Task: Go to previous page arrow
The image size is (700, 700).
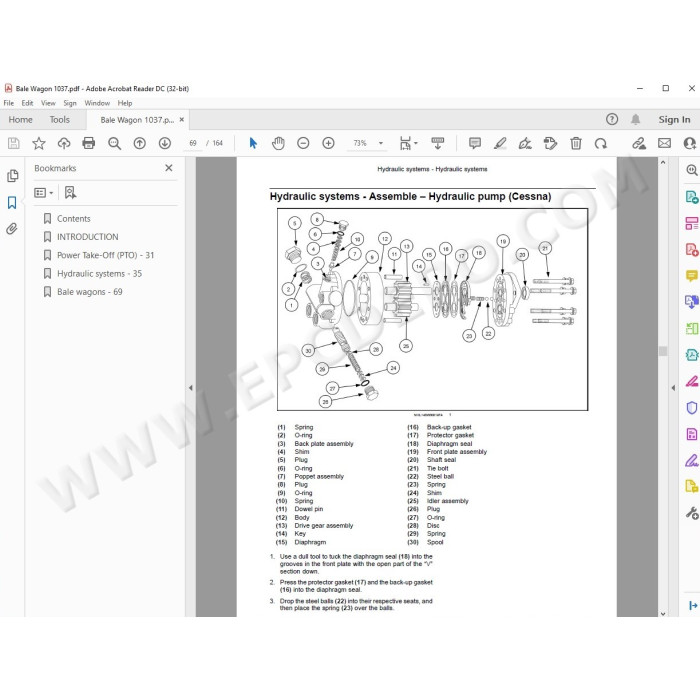Action: 139,143
